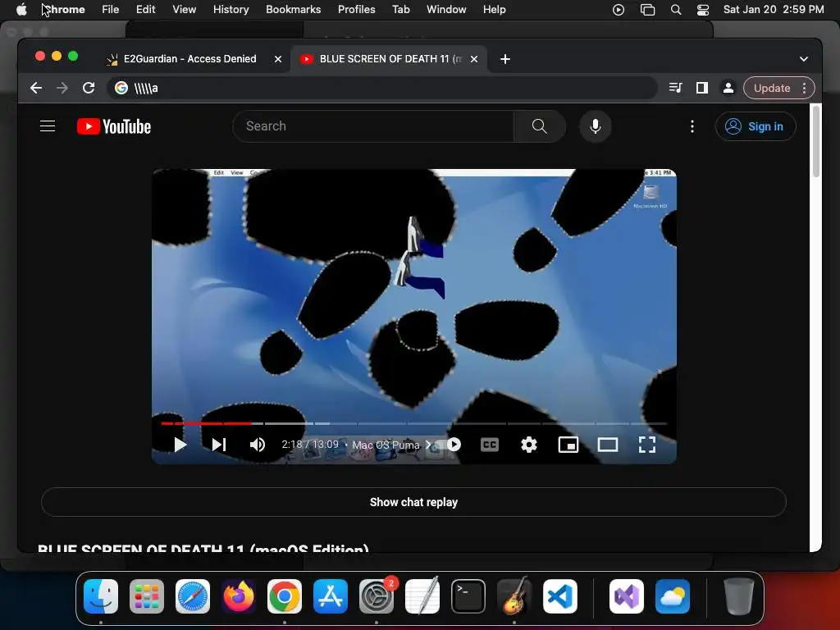Open the Chrome profile avatar

click(728, 88)
